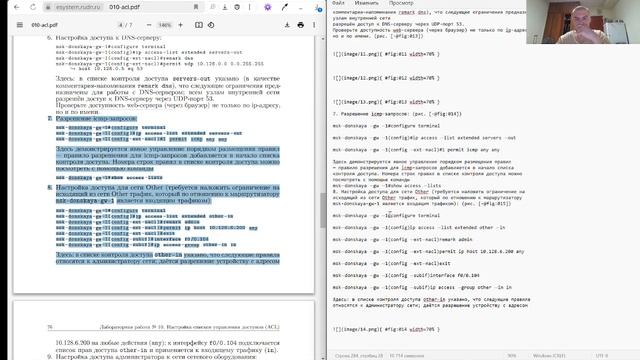
Task: Print the PDF document
Action: click(x=301, y=25)
